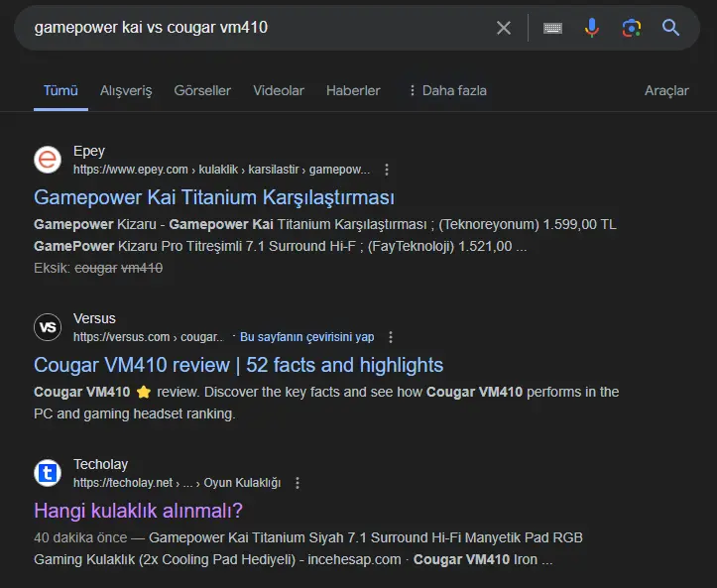Click the Techolay site favicon

48,473
